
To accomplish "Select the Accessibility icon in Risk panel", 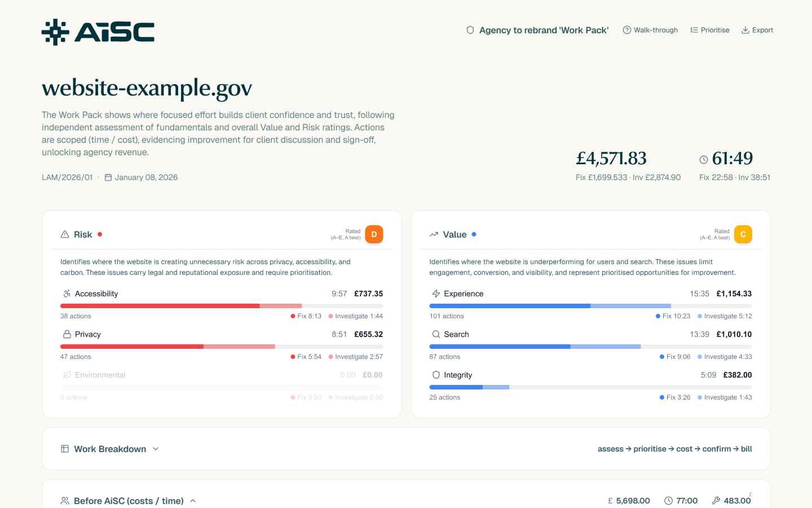I will click(x=67, y=294).
